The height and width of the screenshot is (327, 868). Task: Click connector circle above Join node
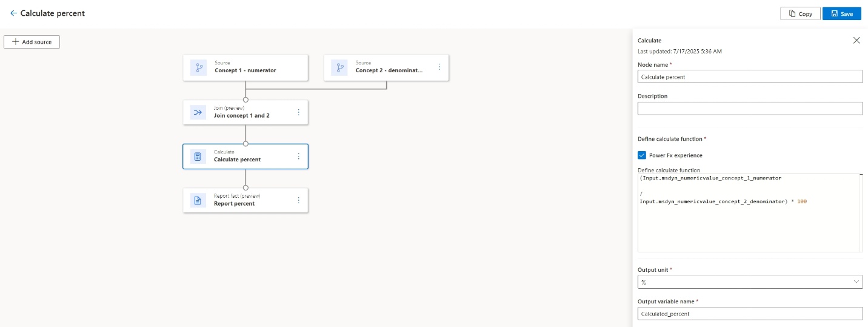245,99
